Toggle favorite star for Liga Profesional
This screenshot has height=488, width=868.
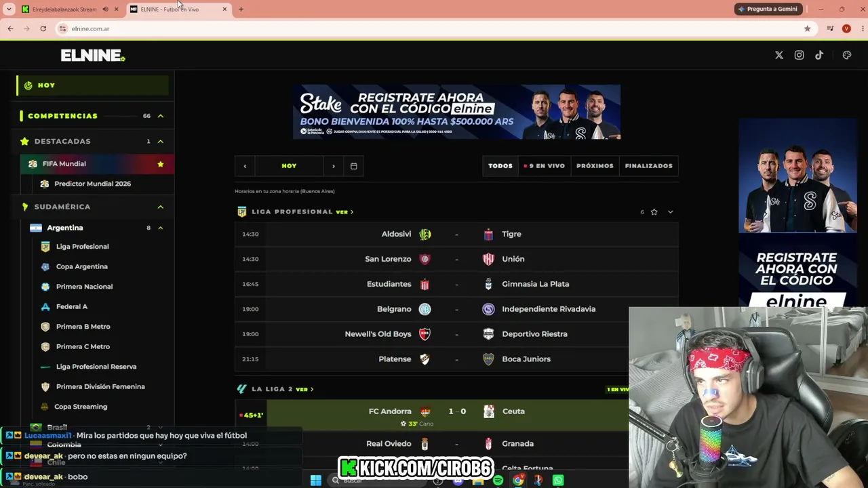[x=654, y=212]
